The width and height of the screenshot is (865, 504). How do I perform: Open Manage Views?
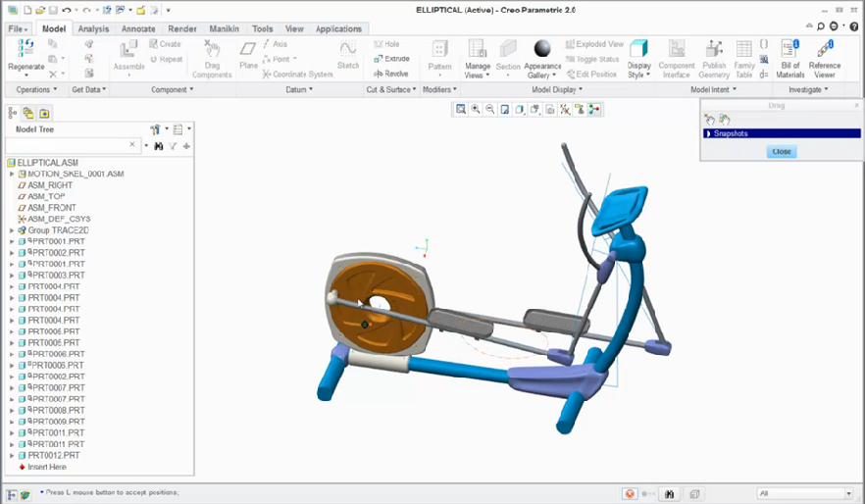478,59
